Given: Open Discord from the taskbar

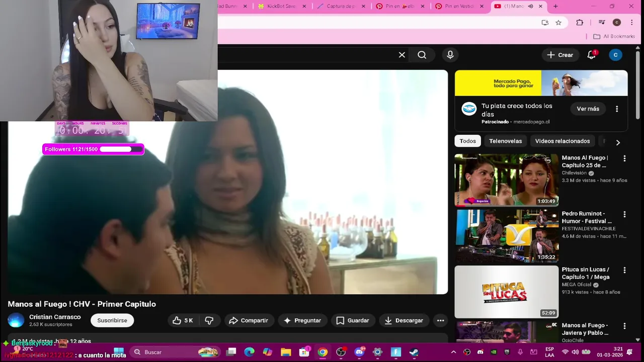Looking at the screenshot, I should point(359,352).
